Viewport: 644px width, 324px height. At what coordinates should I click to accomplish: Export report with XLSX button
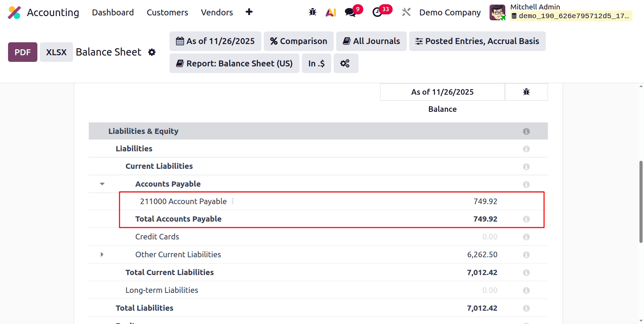click(56, 52)
